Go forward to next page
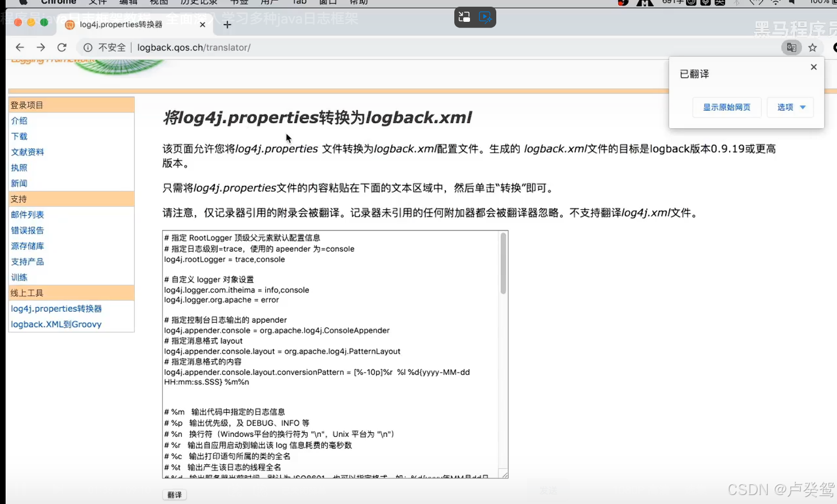837x504 pixels. (x=41, y=48)
